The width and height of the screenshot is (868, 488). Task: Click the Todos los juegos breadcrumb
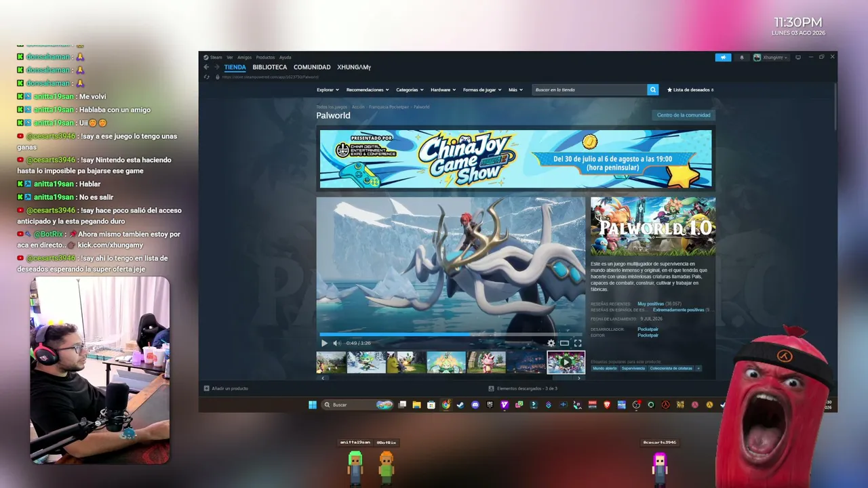pyautogui.click(x=332, y=107)
